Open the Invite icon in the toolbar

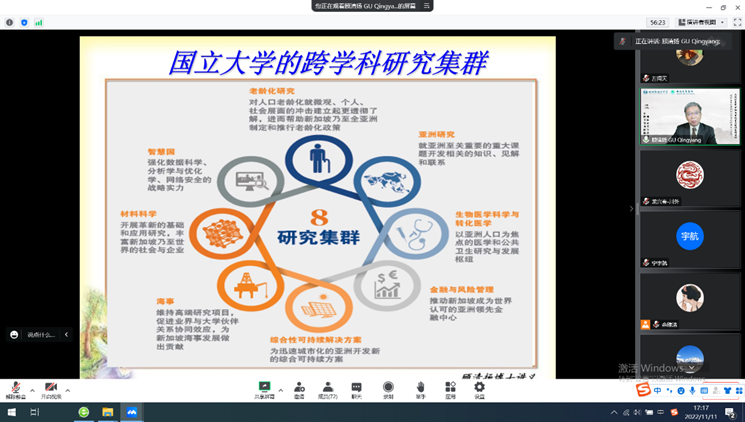[299, 387]
